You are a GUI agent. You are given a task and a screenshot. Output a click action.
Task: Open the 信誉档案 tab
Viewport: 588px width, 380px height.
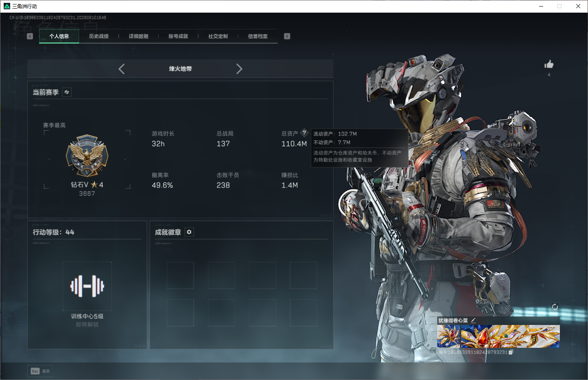(x=258, y=36)
